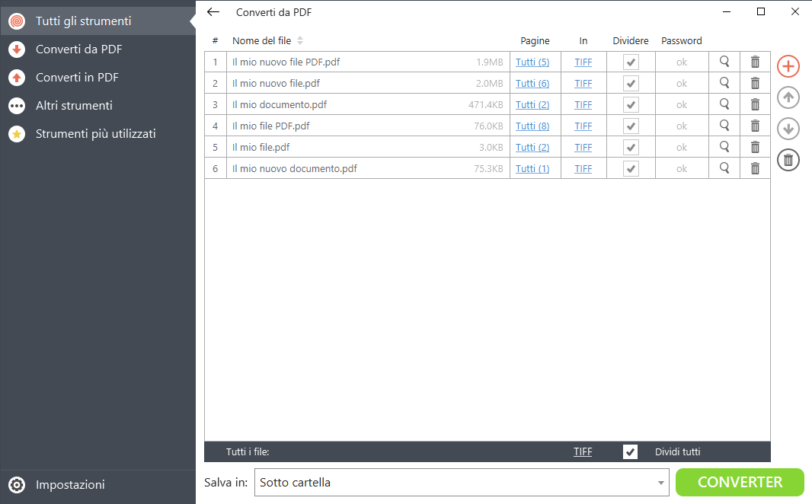Image resolution: width=812 pixels, height=504 pixels.
Task: Select 'Converti da PDF' sidebar item
Action: point(98,49)
